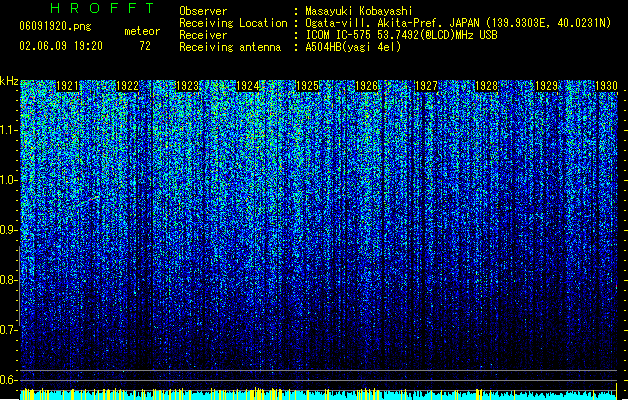Click the meteor count value 72
The image size is (629, 400).
(145, 46)
